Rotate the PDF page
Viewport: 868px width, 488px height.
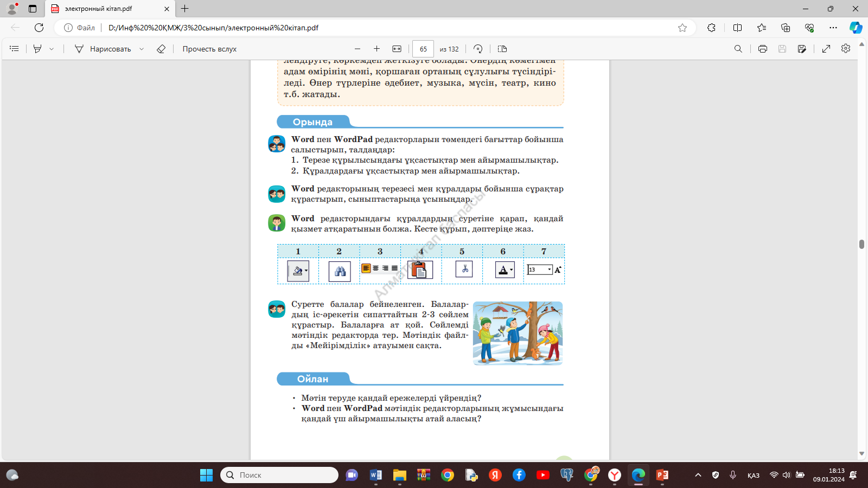(478, 49)
